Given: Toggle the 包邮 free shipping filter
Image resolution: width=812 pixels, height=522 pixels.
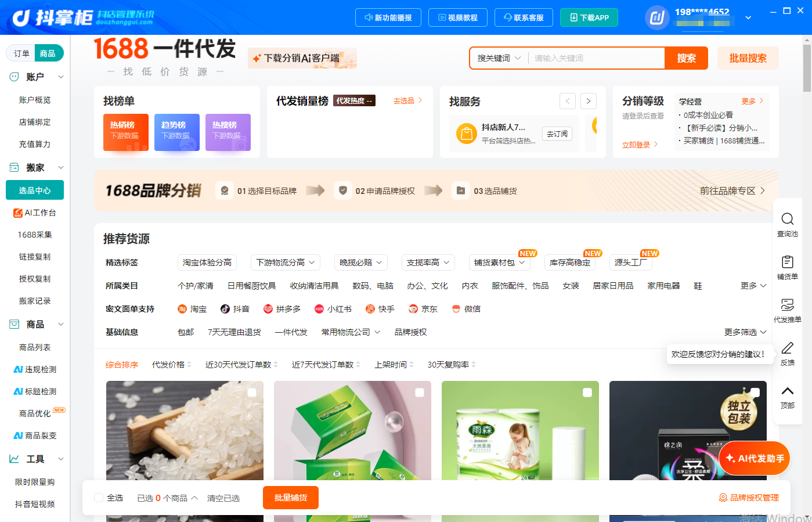Looking at the screenshot, I should (x=186, y=332).
